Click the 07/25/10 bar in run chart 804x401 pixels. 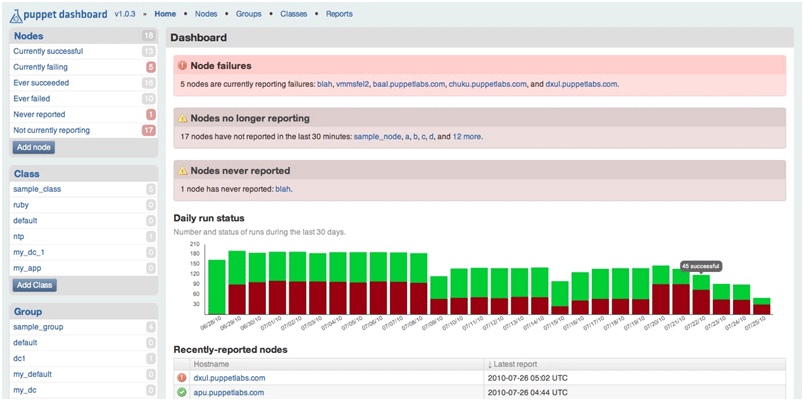pos(761,306)
